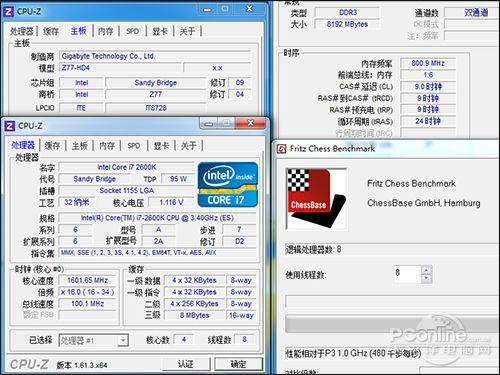The image size is (500, 375).
Task: Open 显卡 tab in front CPU-Z window
Action: point(161,146)
